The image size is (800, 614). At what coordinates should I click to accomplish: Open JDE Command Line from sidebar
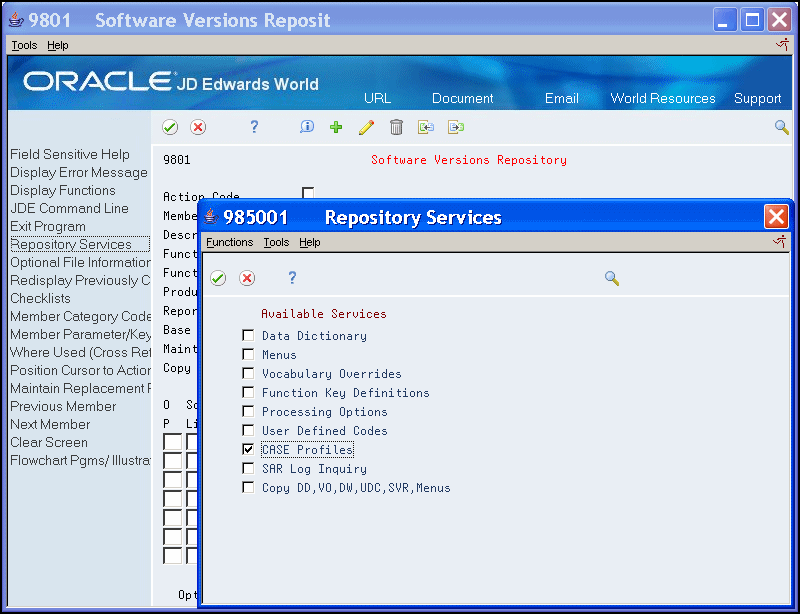[x=69, y=208]
